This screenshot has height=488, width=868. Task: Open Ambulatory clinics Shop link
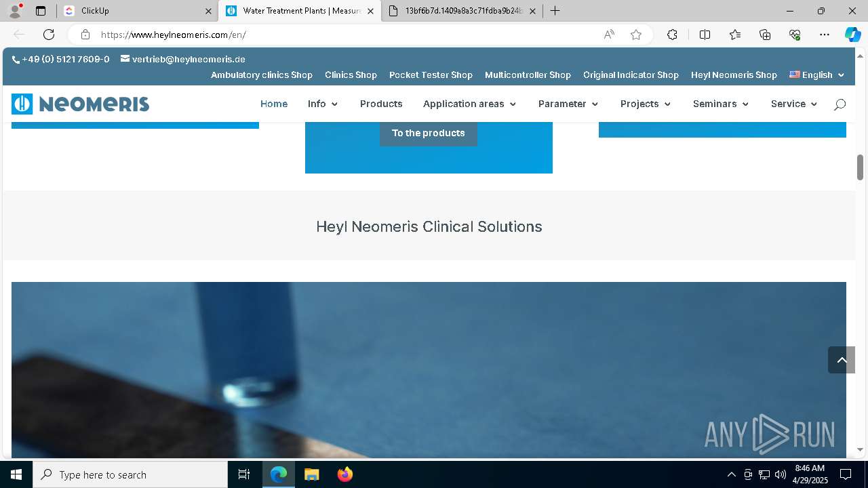[x=262, y=75]
